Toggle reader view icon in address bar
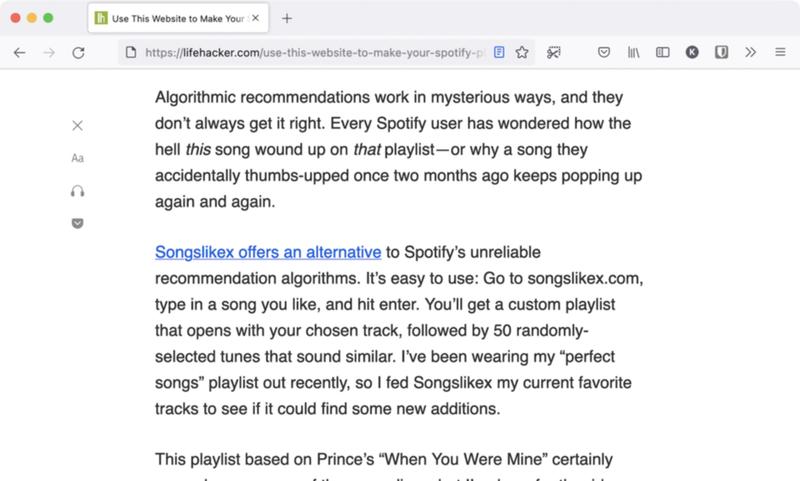Screen dimensions: 800x481 [500, 52]
